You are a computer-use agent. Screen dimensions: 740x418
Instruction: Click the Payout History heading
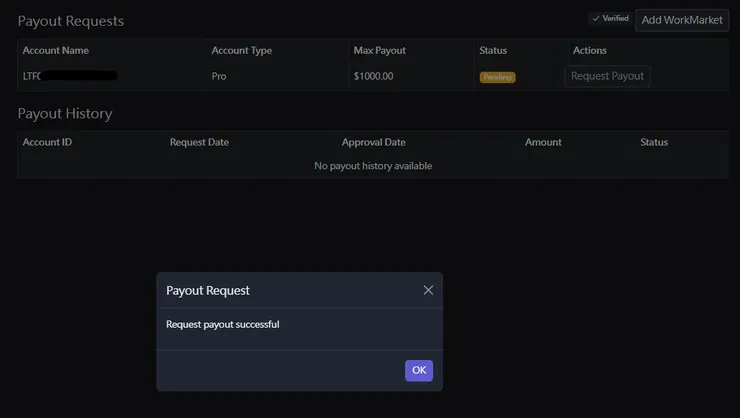click(65, 114)
